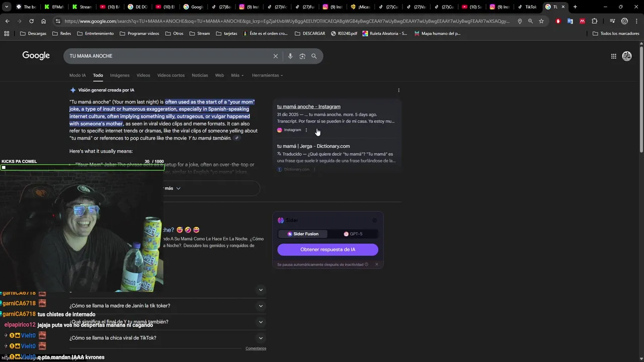Open the red hand ad blocker extension
Image resolution: width=644 pixels, height=362 pixels.
(558, 21)
